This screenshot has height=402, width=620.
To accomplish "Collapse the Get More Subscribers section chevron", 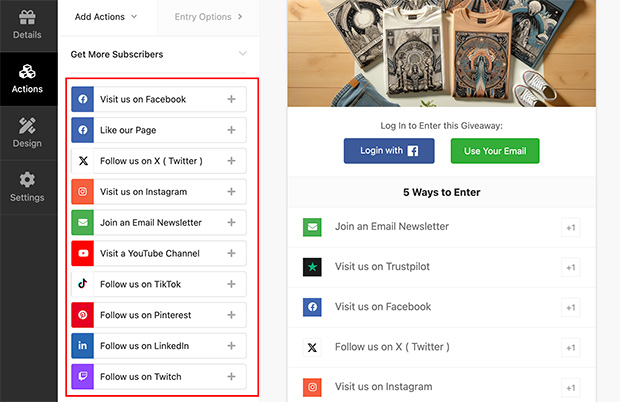I will [243, 54].
